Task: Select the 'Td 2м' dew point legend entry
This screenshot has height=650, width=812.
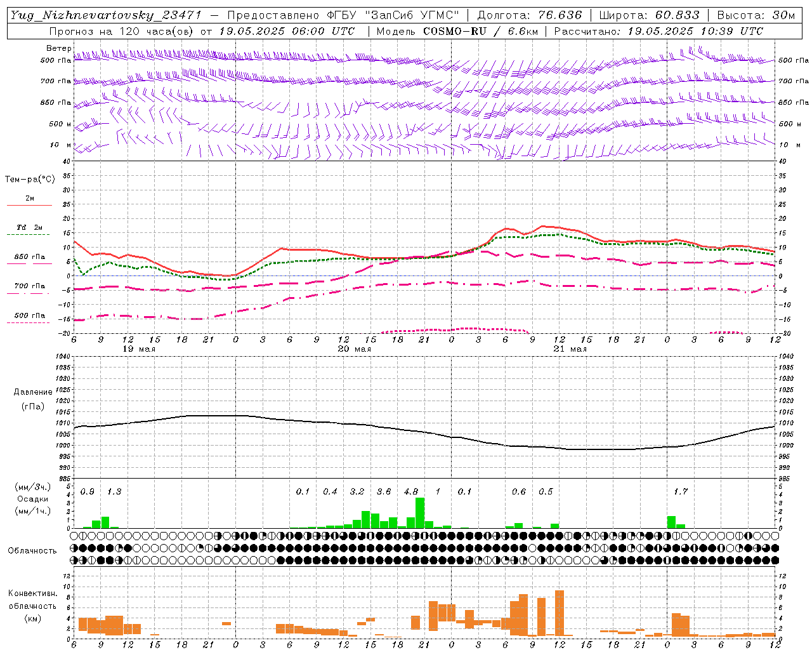Action: point(29,227)
